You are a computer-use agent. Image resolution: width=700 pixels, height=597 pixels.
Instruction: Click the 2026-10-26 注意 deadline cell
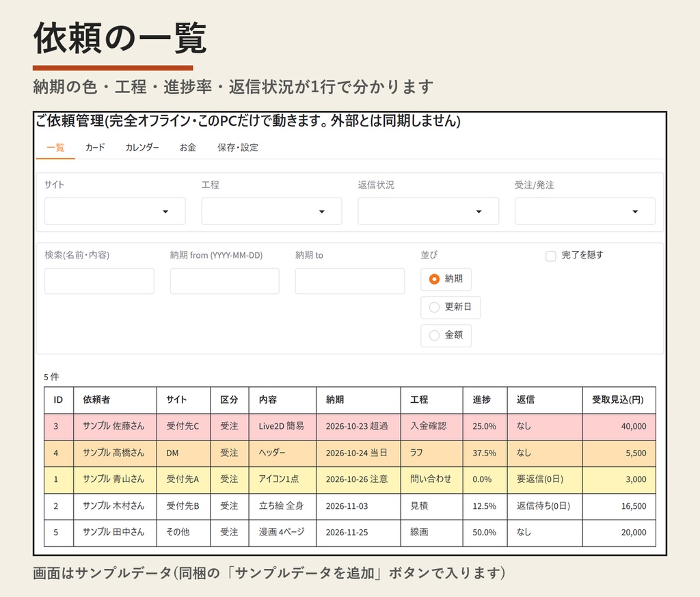[x=358, y=479]
